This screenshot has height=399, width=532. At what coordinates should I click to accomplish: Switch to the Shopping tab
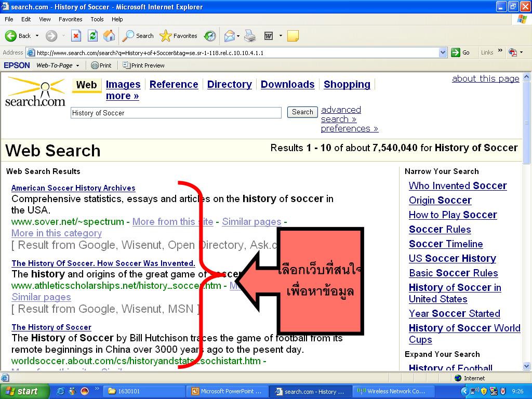347,85
